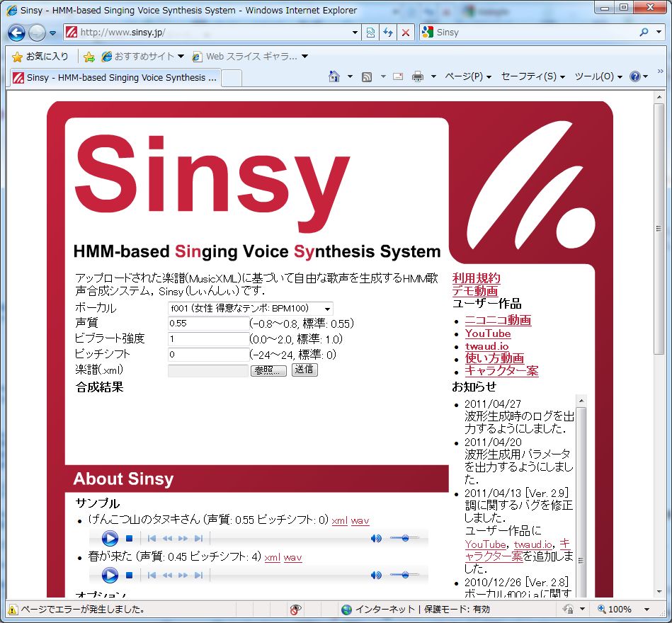Expand the Print options dropdown arrow
Screen dimensions: 672x623
click(x=433, y=76)
